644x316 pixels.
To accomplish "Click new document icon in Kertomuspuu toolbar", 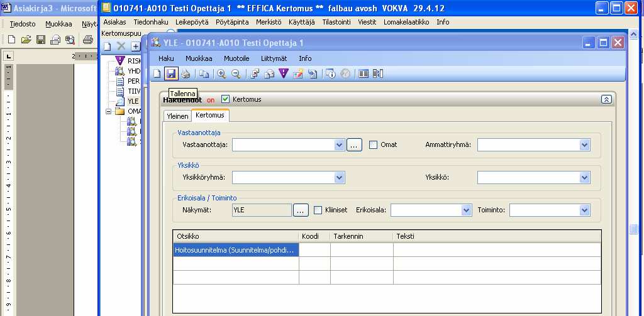I will pyautogui.click(x=107, y=46).
